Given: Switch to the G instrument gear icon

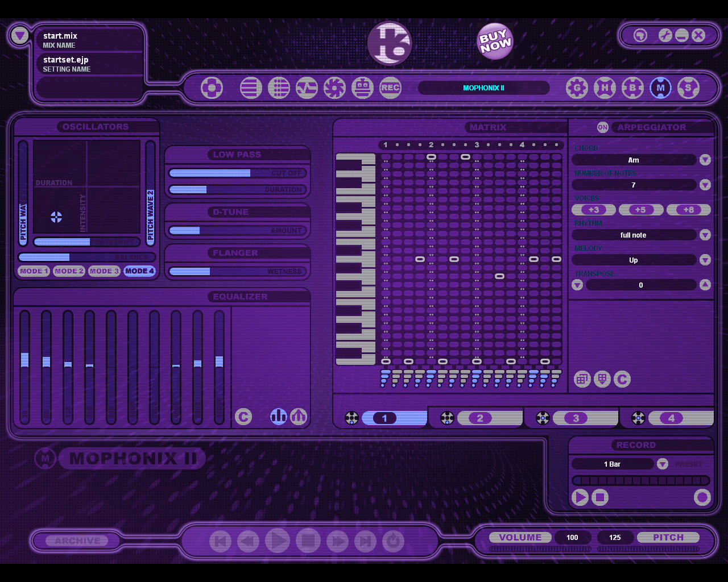Looking at the screenshot, I should [x=577, y=88].
